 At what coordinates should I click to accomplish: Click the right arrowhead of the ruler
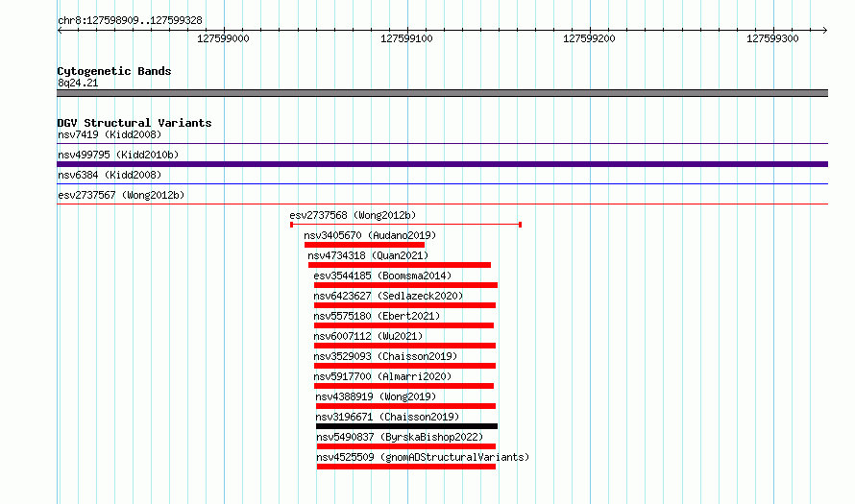click(825, 30)
